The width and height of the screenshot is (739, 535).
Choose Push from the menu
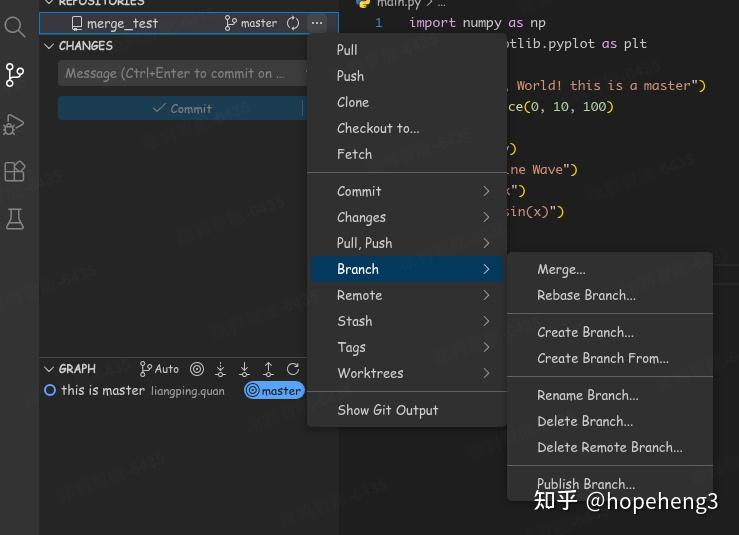(407, 76)
